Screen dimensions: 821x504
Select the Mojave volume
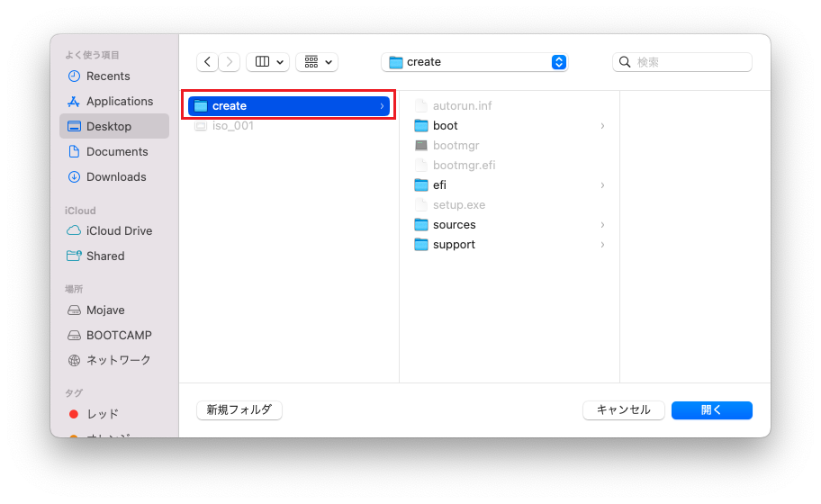click(114, 310)
